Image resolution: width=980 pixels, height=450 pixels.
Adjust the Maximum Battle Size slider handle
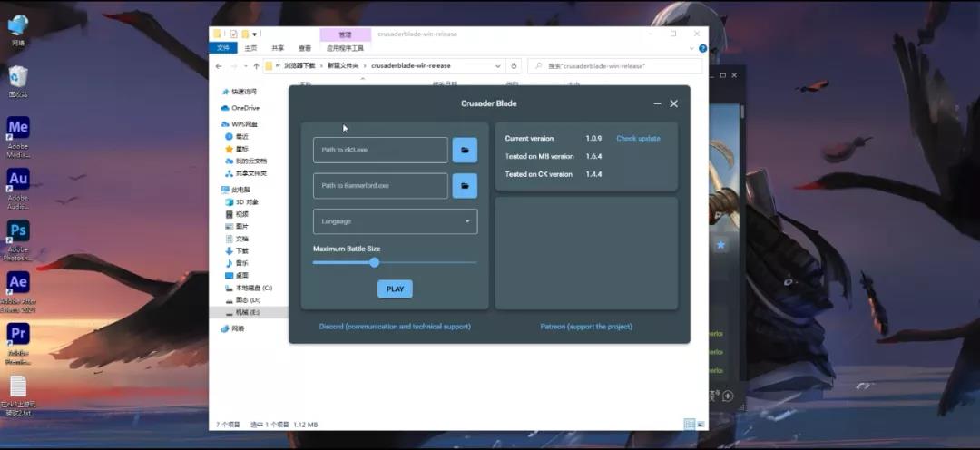375,262
